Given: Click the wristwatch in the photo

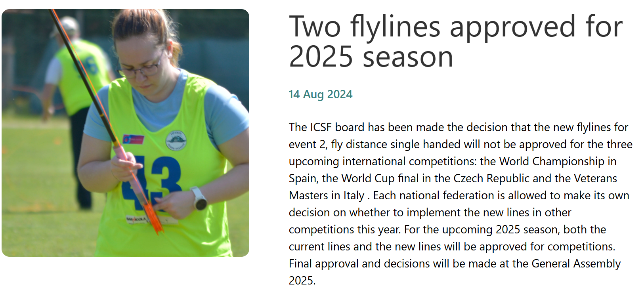Looking at the screenshot, I should [199, 199].
